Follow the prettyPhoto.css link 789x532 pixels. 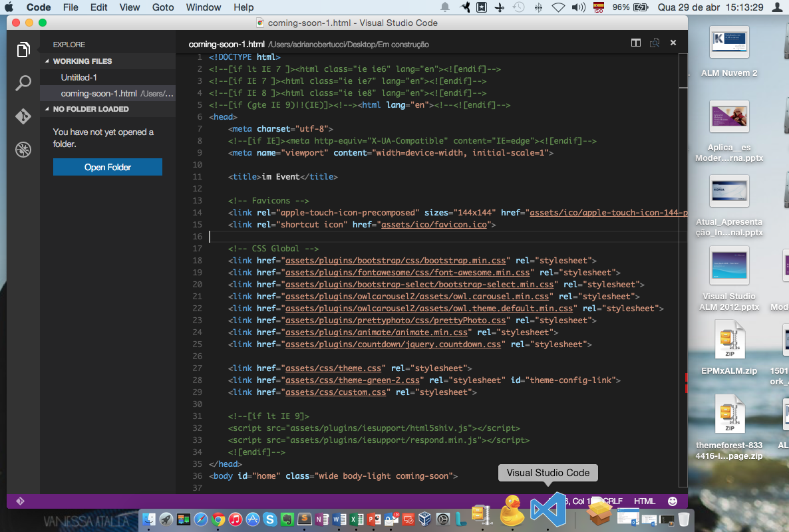coord(396,321)
